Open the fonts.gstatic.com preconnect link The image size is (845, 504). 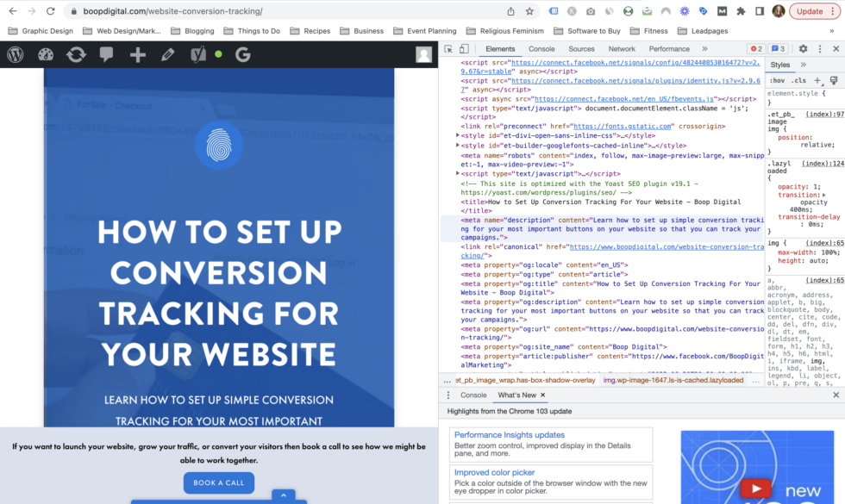(x=623, y=126)
